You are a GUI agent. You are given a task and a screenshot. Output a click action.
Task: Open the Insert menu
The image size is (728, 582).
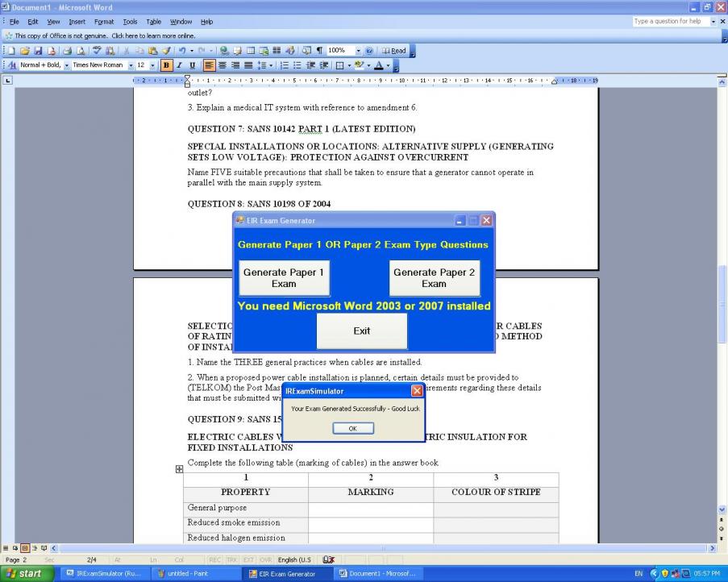point(77,21)
